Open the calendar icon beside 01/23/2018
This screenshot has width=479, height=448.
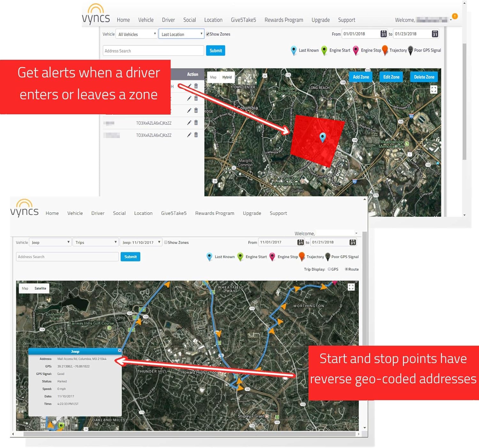(x=435, y=34)
